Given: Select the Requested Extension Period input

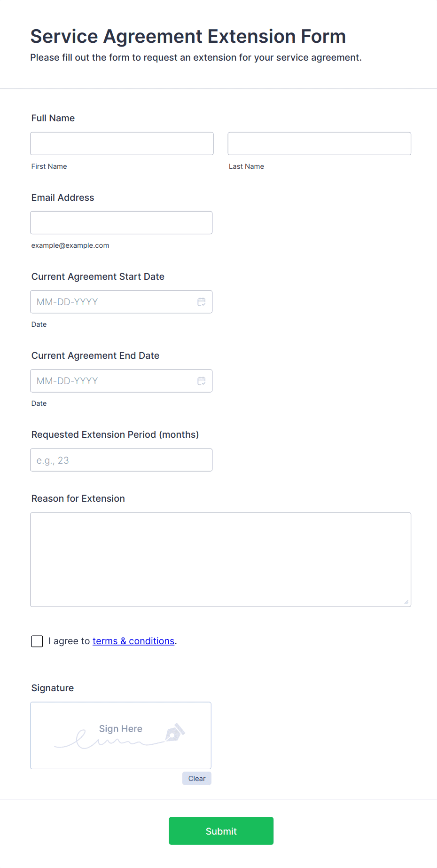Looking at the screenshot, I should point(121,460).
